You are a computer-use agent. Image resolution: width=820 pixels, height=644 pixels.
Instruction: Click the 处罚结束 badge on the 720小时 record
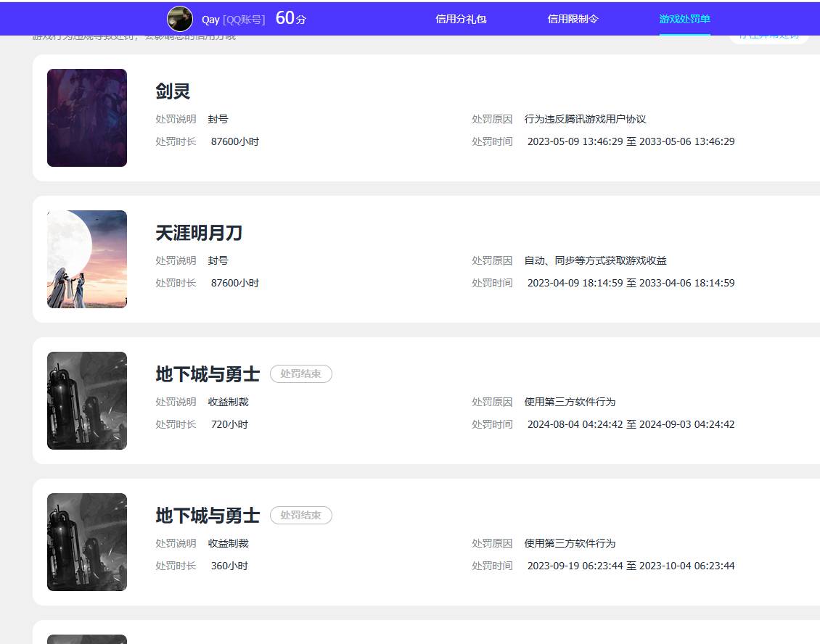[300, 373]
